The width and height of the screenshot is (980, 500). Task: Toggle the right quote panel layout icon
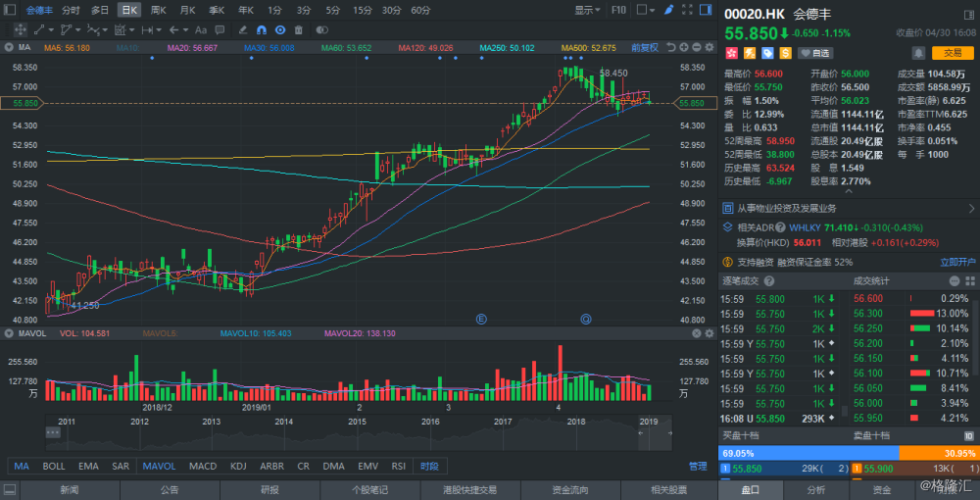[x=706, y=10]
